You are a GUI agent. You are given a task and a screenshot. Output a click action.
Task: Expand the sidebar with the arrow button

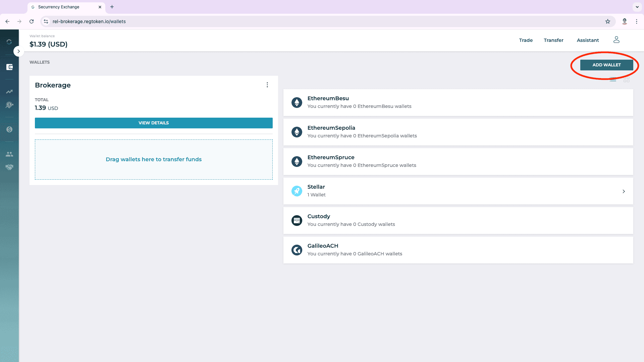tap(18, 51)
